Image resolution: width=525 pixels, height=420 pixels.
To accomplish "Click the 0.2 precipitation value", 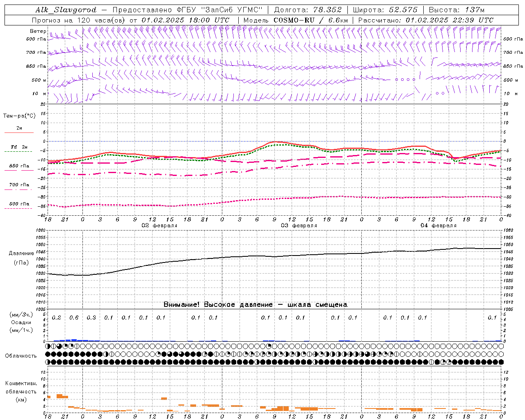I will click(x=57, y=317).
